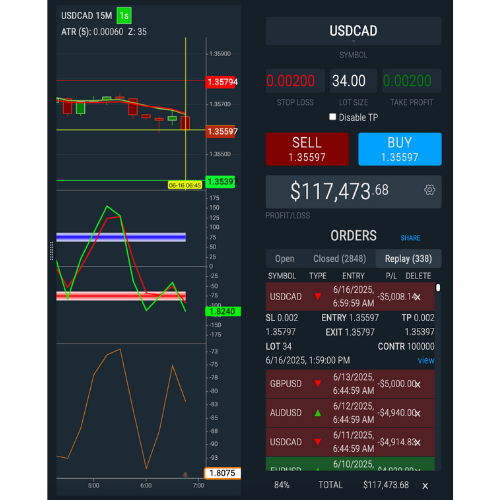Toggle the Disable TP checkbox
This screenshot has width=500, height=500.
tap(332, 117)
